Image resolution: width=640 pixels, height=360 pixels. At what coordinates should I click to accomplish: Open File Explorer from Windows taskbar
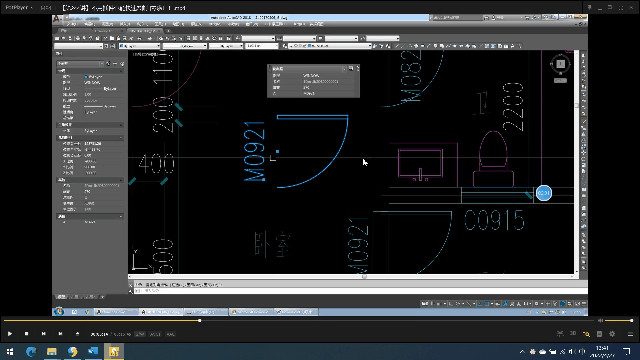[52, 351]
